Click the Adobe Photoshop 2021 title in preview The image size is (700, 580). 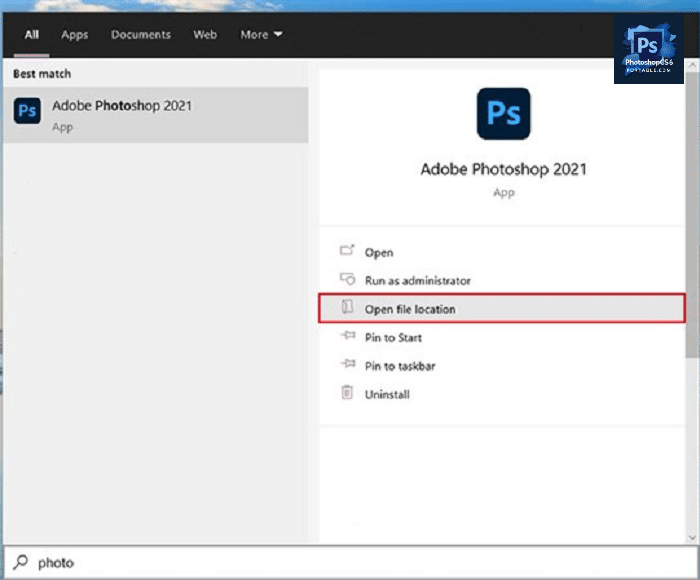[504, 169]
